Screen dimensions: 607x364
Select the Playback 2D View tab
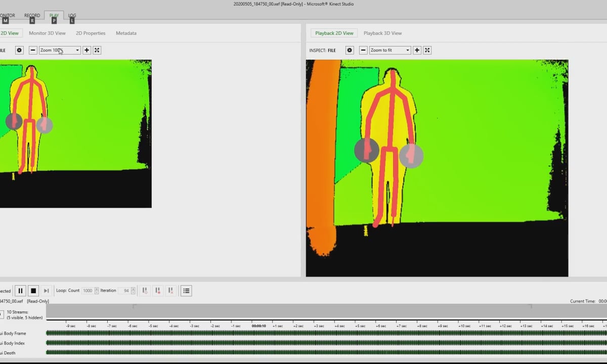(x=334, y=33)
